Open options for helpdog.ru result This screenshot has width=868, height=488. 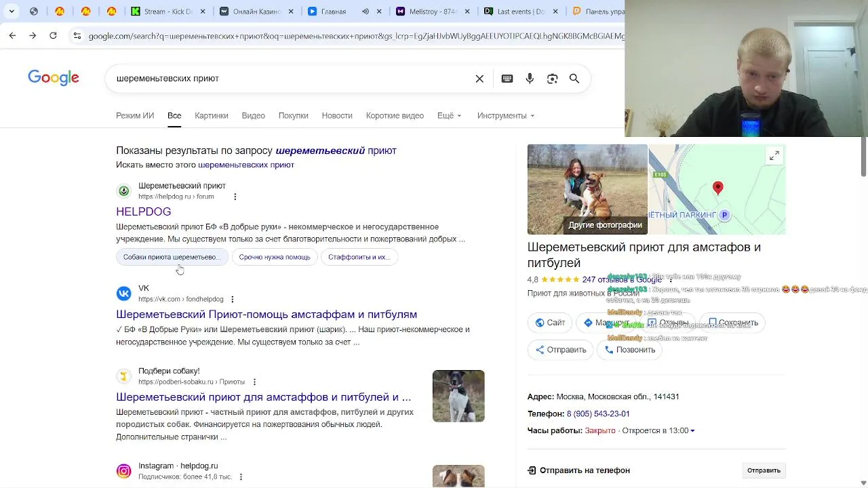click(x=235, y=197)
